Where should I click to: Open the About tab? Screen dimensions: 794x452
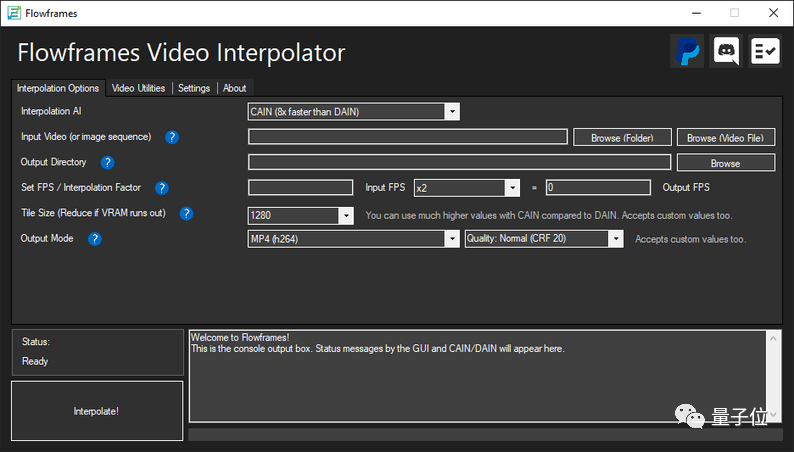coord(234,88)
